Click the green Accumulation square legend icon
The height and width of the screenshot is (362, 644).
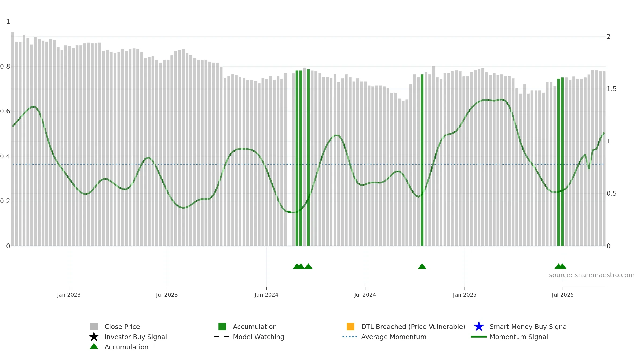click(x=222, y=327)
